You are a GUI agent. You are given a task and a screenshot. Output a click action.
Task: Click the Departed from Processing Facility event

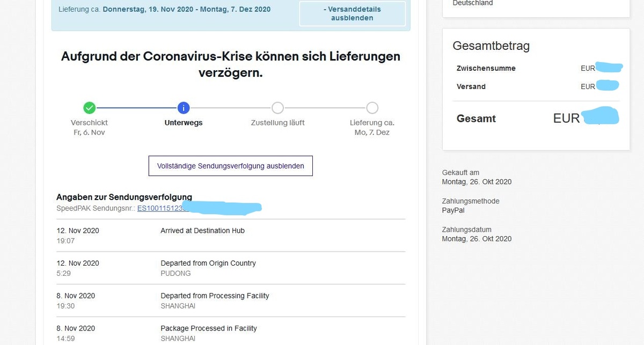(215, 296)
